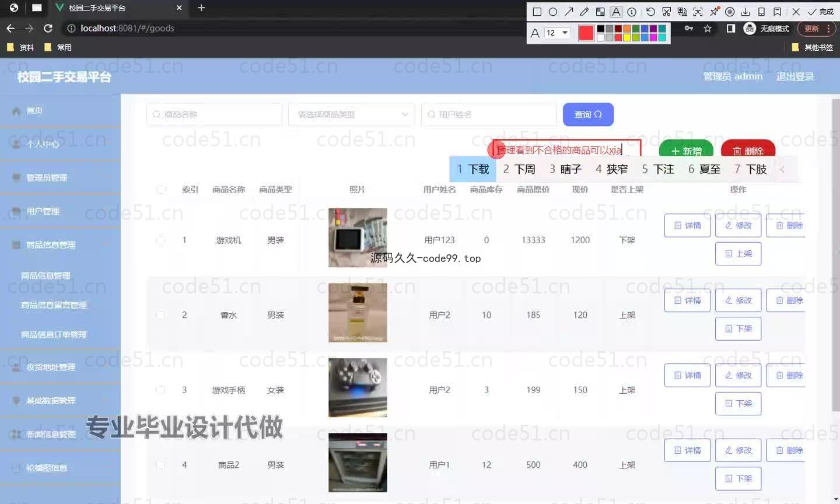The width and height of the screenshot is (840, 504).
Task: Click the 查询 search button
Action: pos(588,114)
